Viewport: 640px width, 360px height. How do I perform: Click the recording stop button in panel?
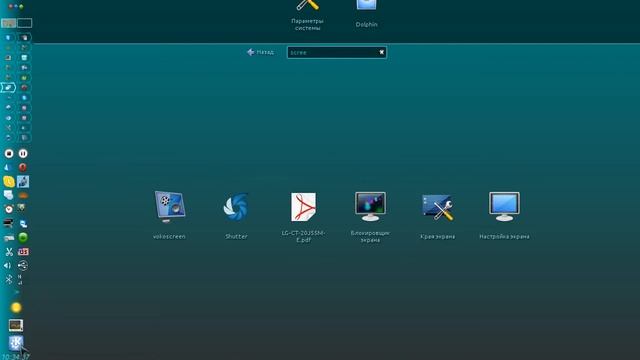(x=9, y=153)
